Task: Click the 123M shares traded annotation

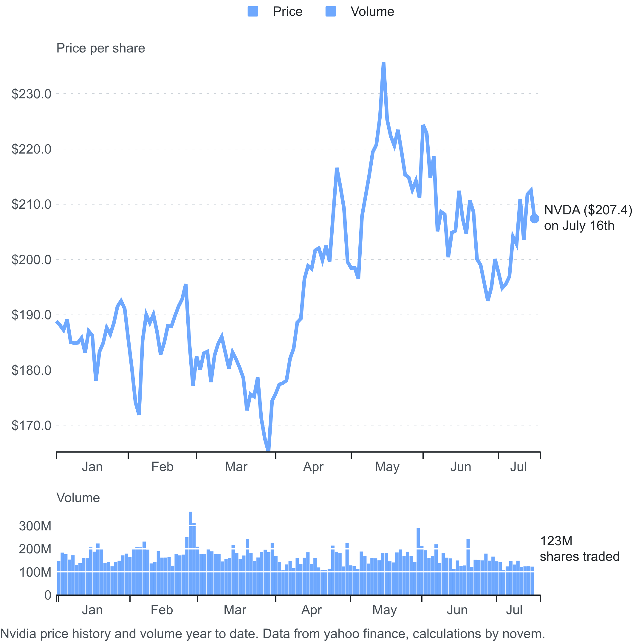Action: 579,549
